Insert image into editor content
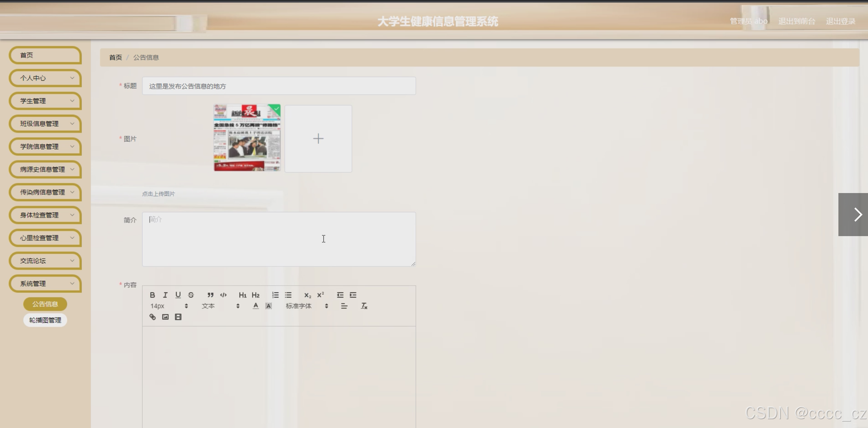 point(165,317)
